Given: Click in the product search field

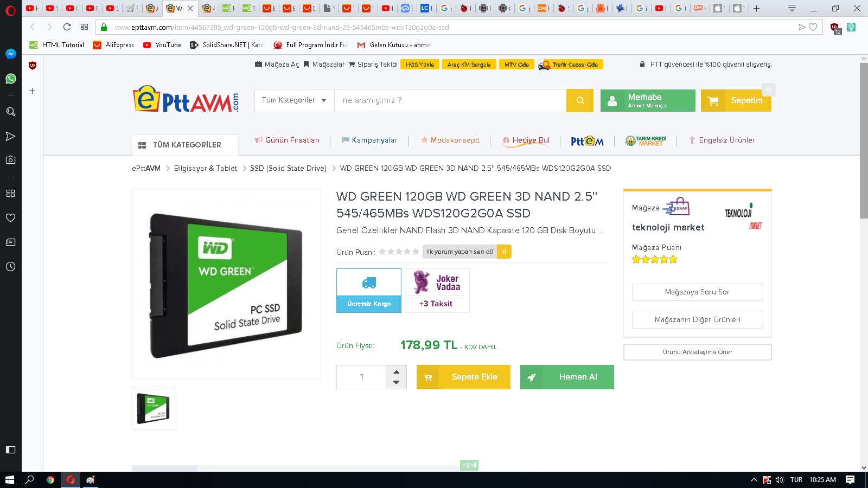Looking at the screenshot, I should click(450, 100).
